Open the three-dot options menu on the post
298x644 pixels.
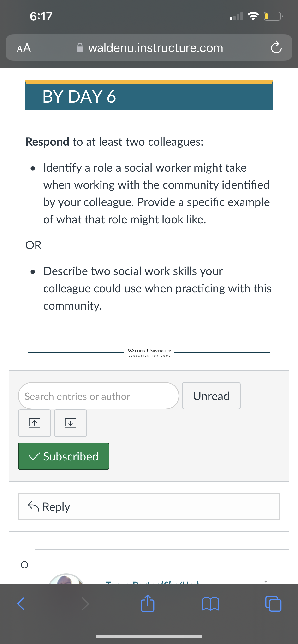tap(266, 581)
